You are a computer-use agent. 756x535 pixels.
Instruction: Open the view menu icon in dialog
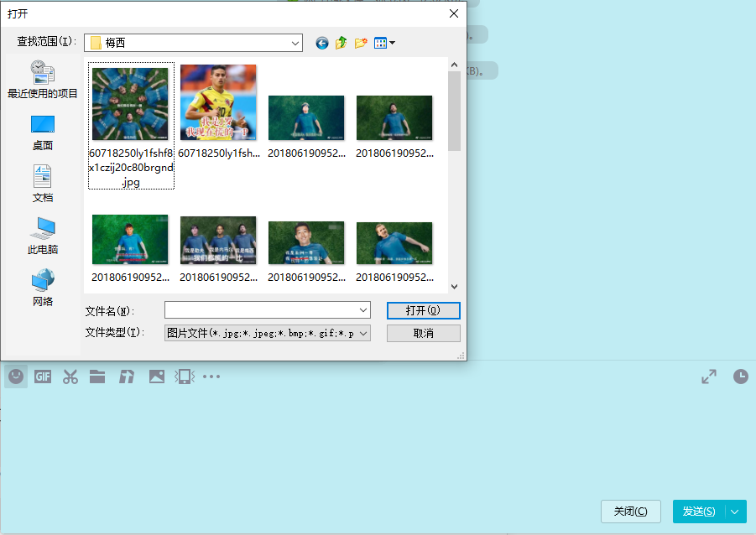pos(384,43)
